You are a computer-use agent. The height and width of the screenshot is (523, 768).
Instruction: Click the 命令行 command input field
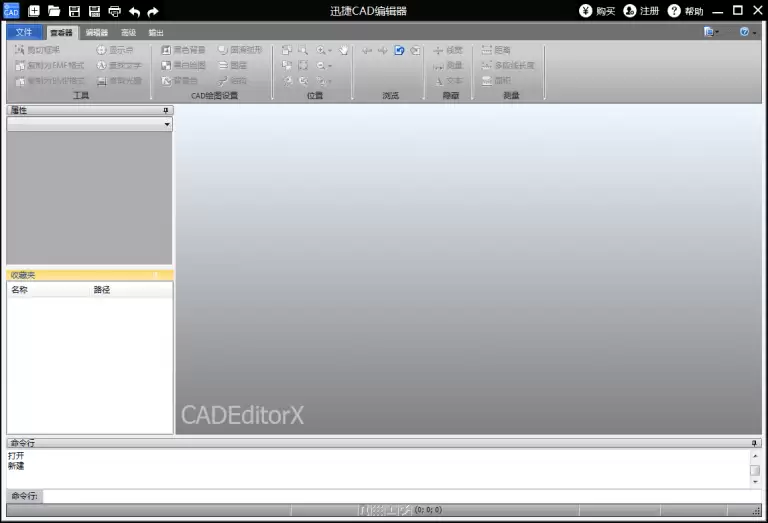(402, 496)
